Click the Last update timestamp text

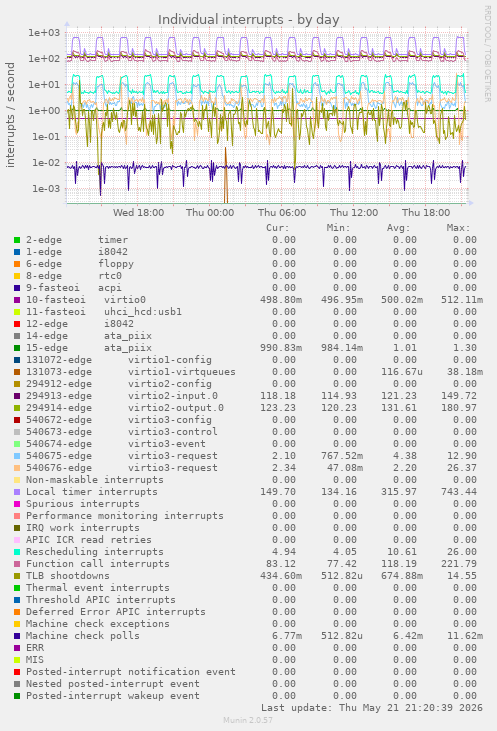point(372,708)
